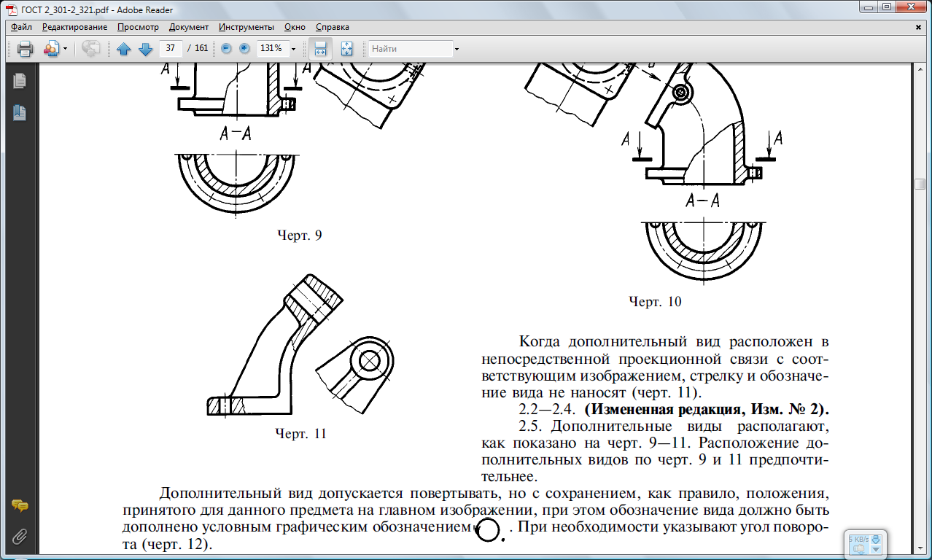This screenshot has height=560, width=932.
Task: Maximize the Adobe Reader window
Action: [x=885, y=7]
